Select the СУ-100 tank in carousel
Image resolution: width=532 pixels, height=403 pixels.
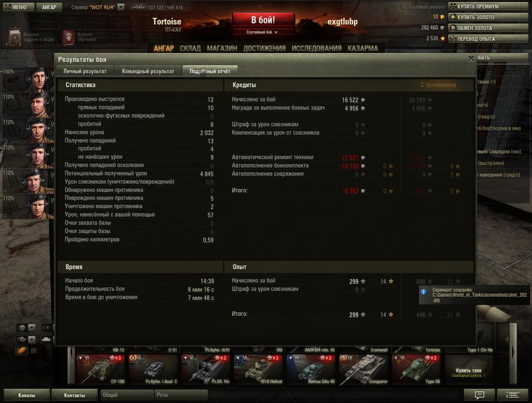(101, 369)
